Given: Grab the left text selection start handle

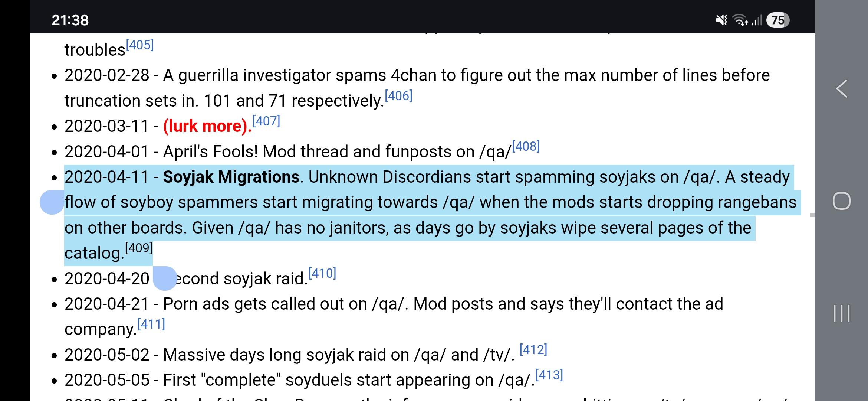Looking at the screenshot, I should tap(52, 202).
